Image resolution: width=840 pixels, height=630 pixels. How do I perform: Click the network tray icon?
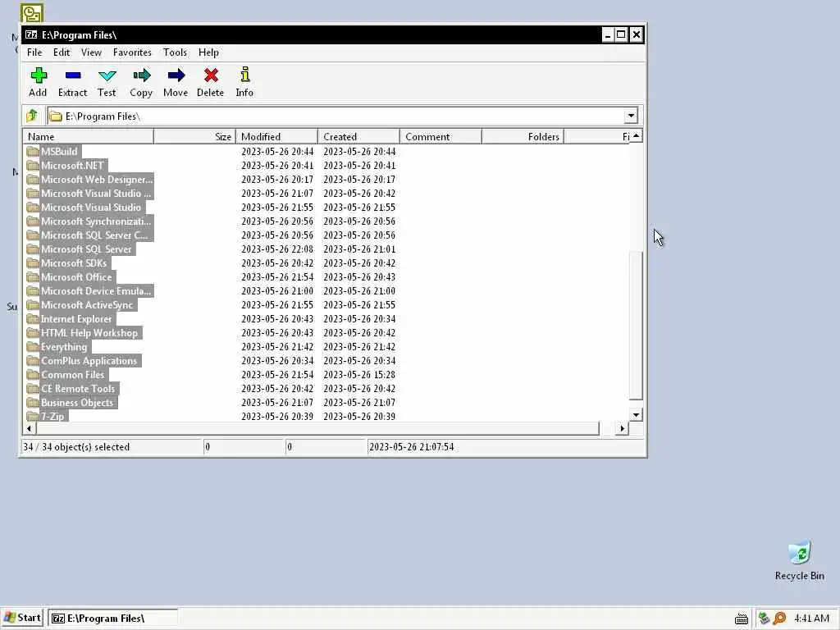click(764, 619)
